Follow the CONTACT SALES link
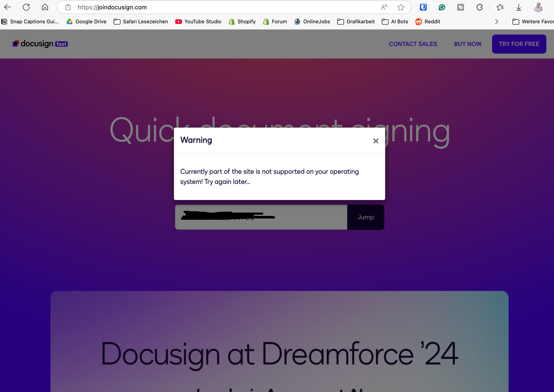Screen dimensions: 554x392 (413, 44)
